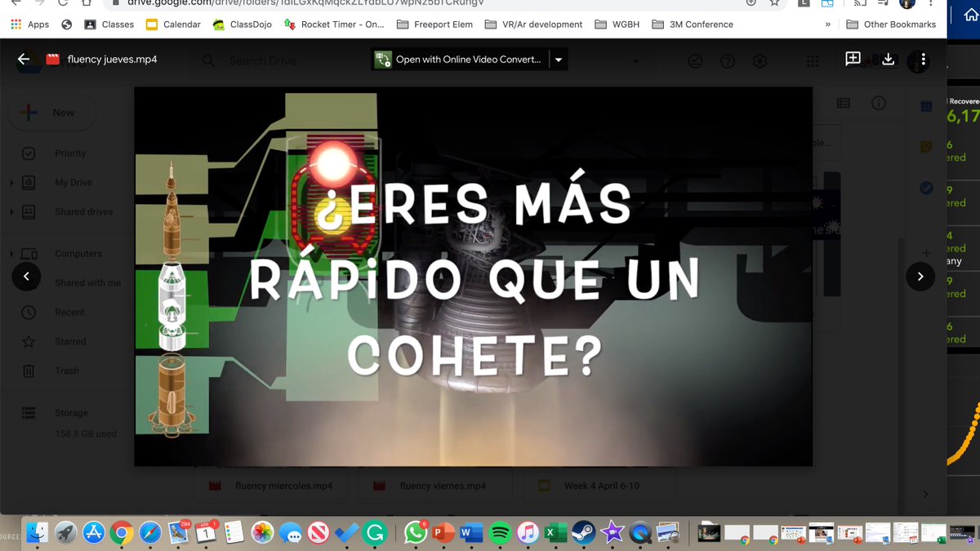Open Messages from the dock
The height and width of the screenshot is (551, 980).
290,533
